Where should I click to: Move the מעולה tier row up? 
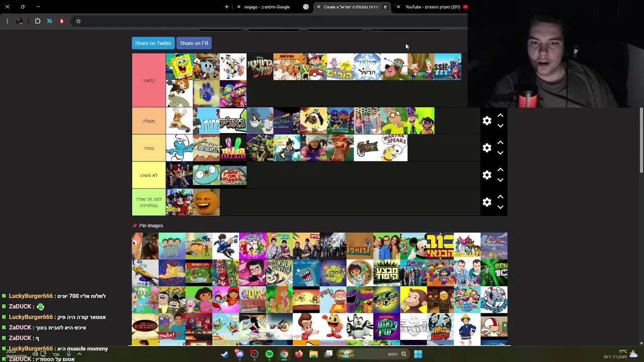click(500, 116)
